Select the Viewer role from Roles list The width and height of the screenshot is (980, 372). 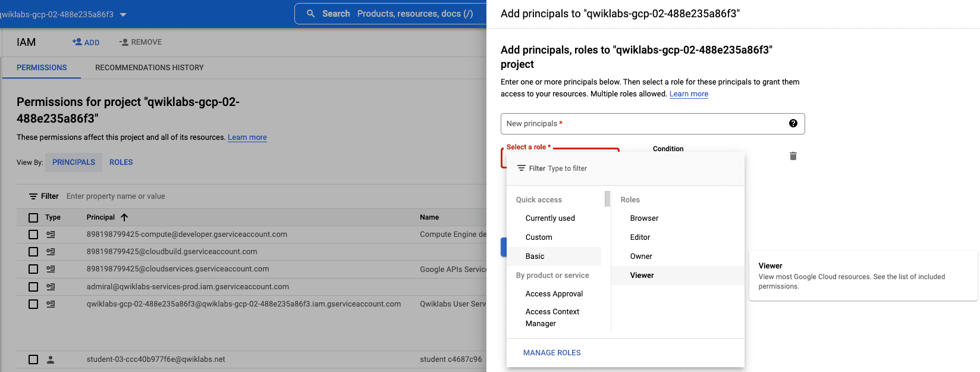pos(642,276)
